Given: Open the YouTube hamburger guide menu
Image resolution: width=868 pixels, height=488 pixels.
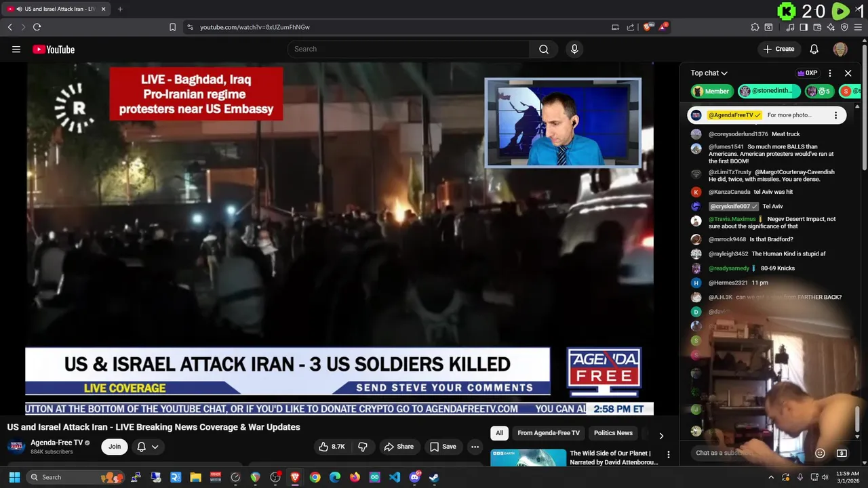Looking at the screenshot, I should pos(16,49).
